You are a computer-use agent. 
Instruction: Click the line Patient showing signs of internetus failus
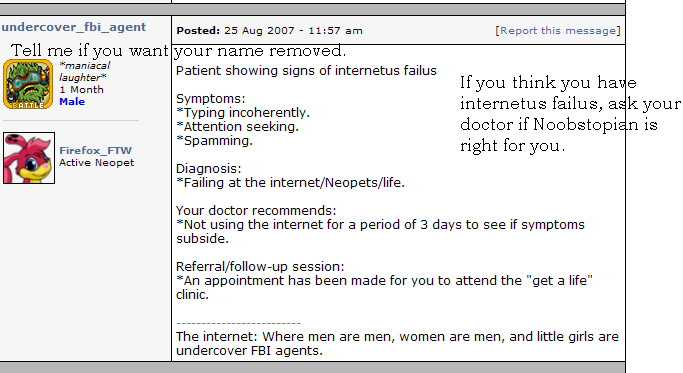click(x=306, y=71)
